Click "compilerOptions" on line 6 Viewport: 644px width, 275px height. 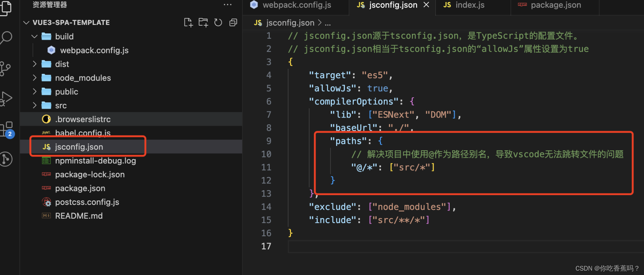click(x=353, y=101)
